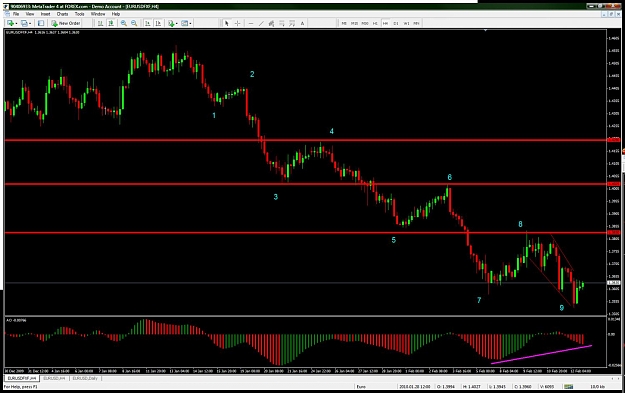Image resolution: width=625 pixels, height=393 pixels.
Task: Select the EURUSDFXF,H4 chart tab
Action: coord(22,378)
